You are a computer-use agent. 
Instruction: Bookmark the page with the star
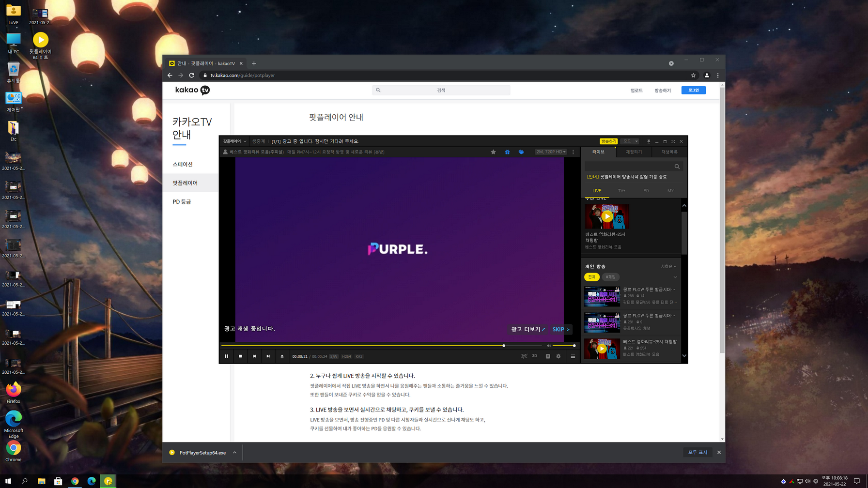[693, 76]
